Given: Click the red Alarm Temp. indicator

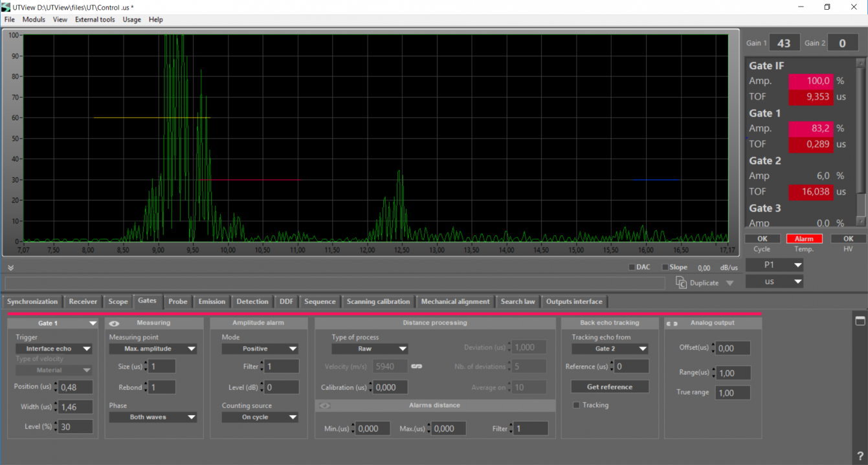Looking at the screenshot, I should tap(804, 239).
